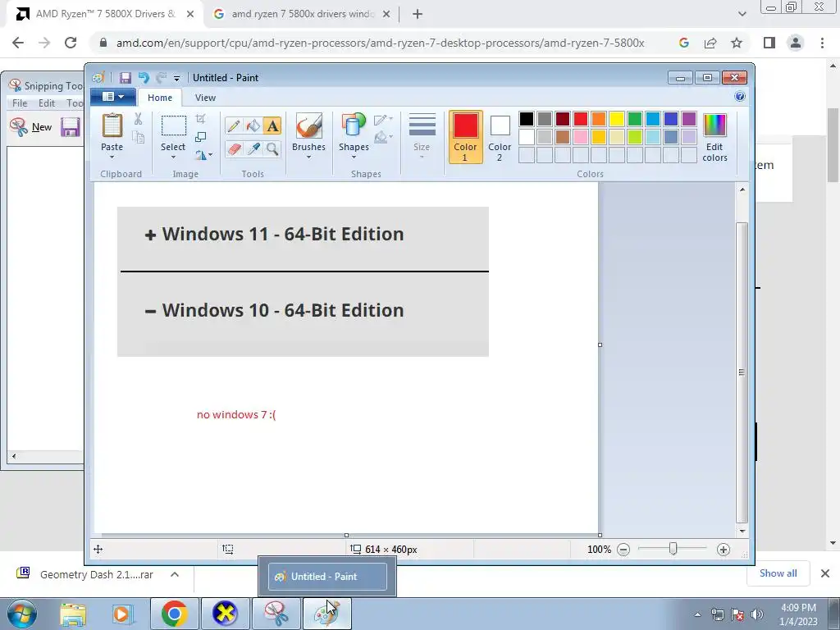
Task: Click Show all downloads
Action: [x=778, y=573]
